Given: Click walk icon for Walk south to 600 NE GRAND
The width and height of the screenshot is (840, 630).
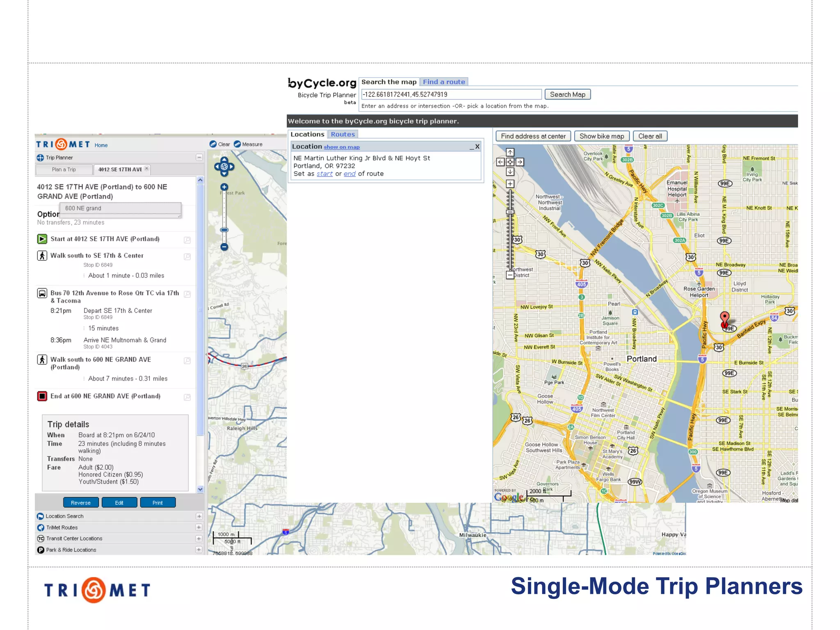Looking at the screenshot, I should [x=42, y=360].
